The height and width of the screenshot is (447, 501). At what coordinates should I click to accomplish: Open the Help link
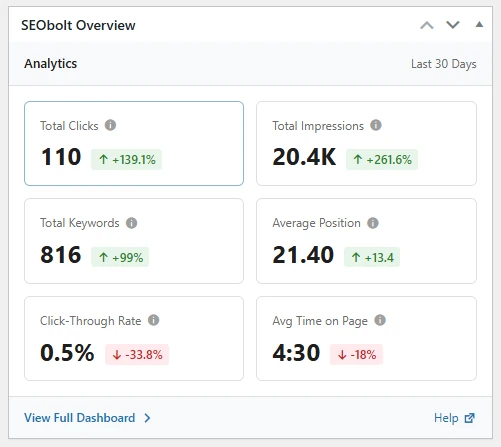(x=454, y=418)
